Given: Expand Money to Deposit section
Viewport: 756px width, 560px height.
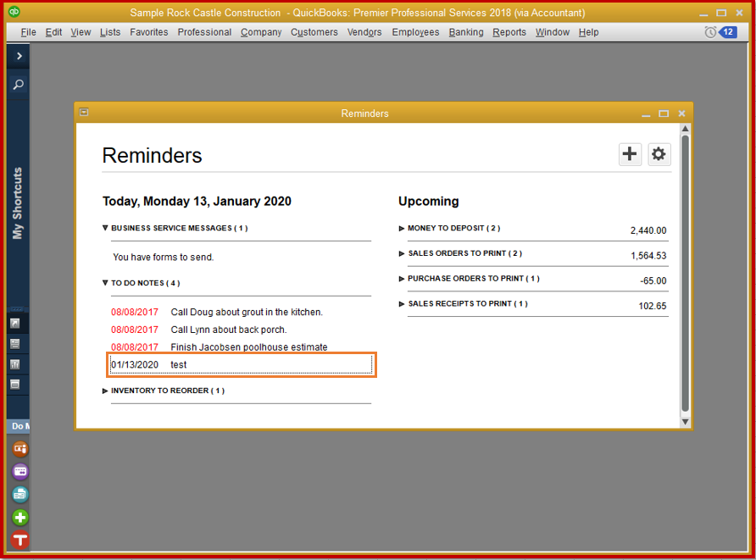Looking at the screenshot, I should [402, 229].
